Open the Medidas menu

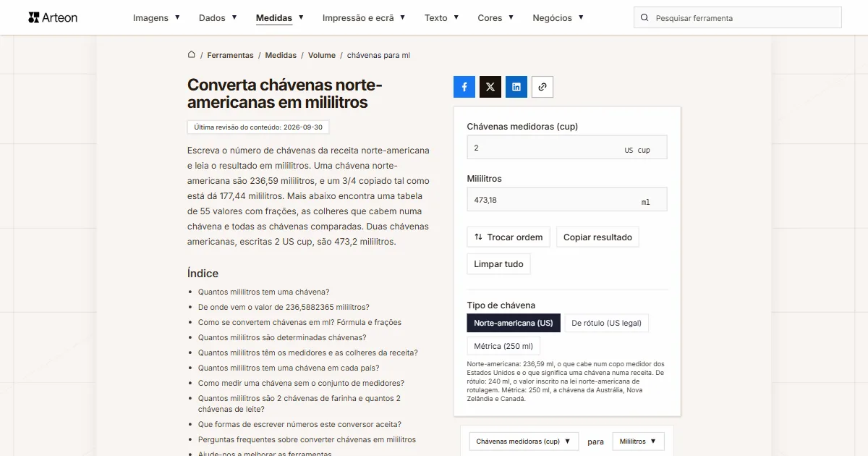(280, 17)
